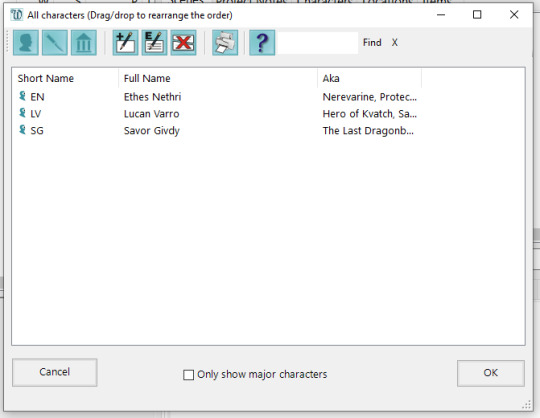This screenshot has height=418, width=540.
Task: Click the 'Hero of Kvatch, Sa...' aka cell
Action: [370, 114]
